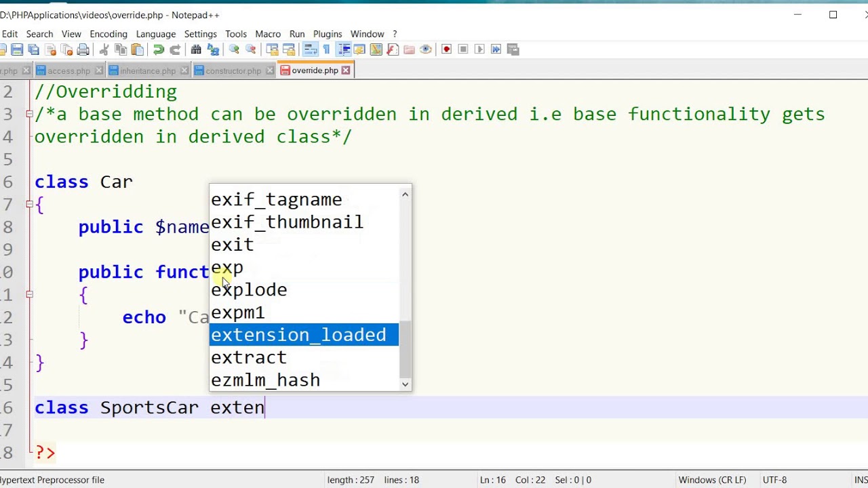The width and height of the screenshot is (868, 488).
Task: Collapse the comment fold at line 3
Action: click(29, 114)
